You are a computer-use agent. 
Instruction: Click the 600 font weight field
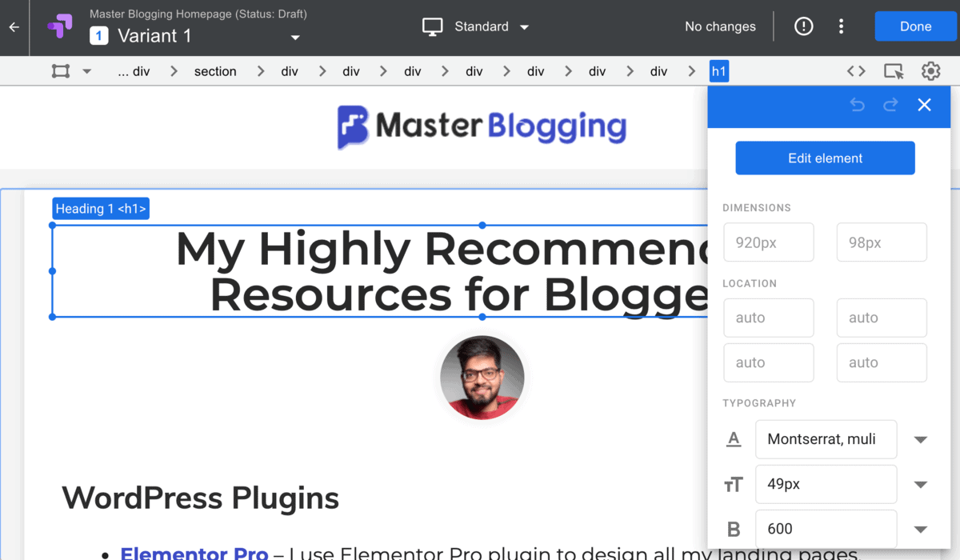point(826,529)
